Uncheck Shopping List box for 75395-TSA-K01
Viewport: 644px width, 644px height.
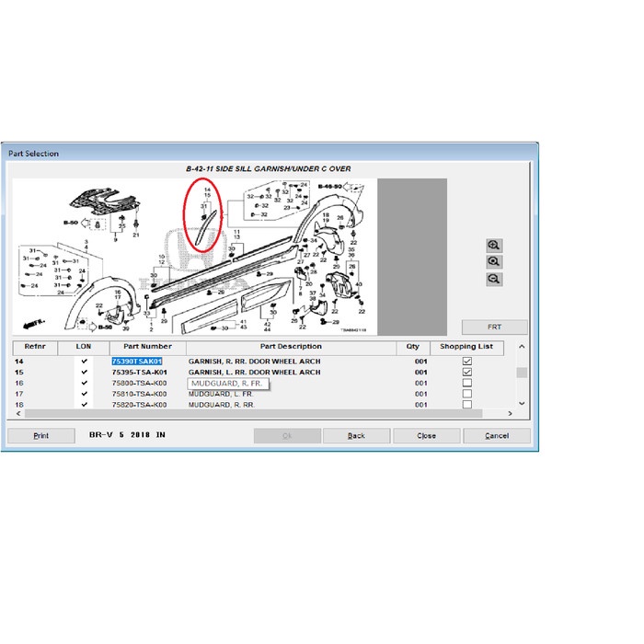pos(467,372)
